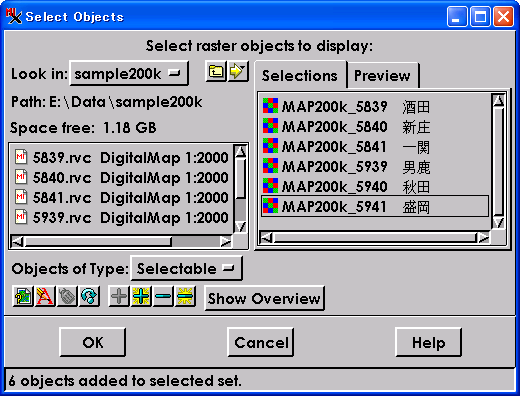Maximize the Select Objects window
Image resolution: width=520 pixels, height=396 pixels.
[x=480, y=16]
